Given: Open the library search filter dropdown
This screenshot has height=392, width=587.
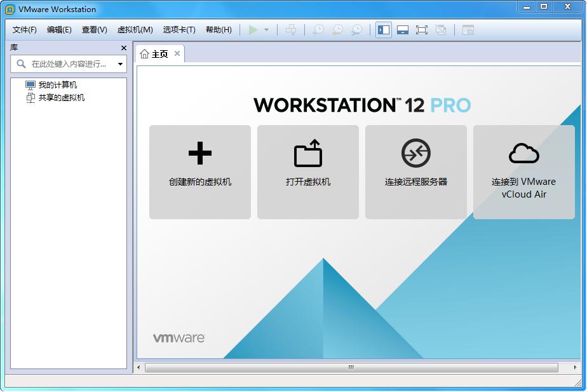Looking at the screenshot, I should click(x=120, y=64).
